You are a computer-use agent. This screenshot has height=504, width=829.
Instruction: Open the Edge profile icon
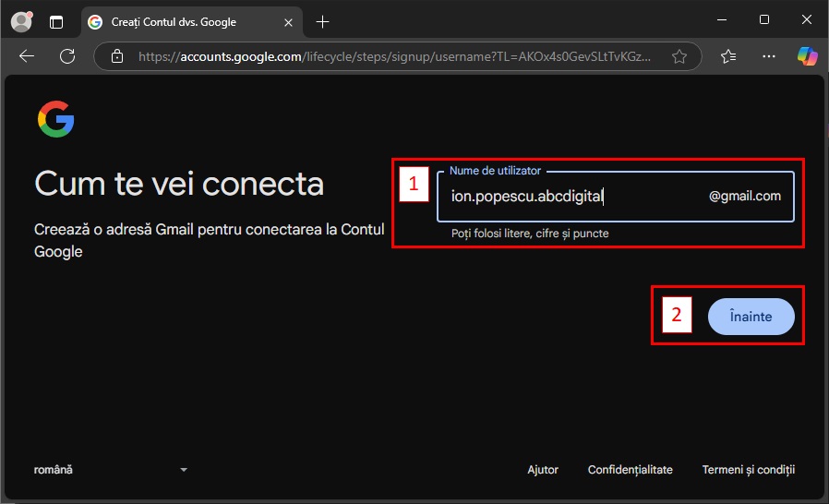20,21
